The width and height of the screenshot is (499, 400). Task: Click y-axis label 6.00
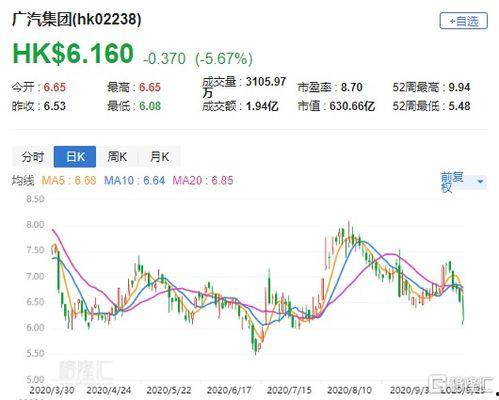[x=35, y=328]
